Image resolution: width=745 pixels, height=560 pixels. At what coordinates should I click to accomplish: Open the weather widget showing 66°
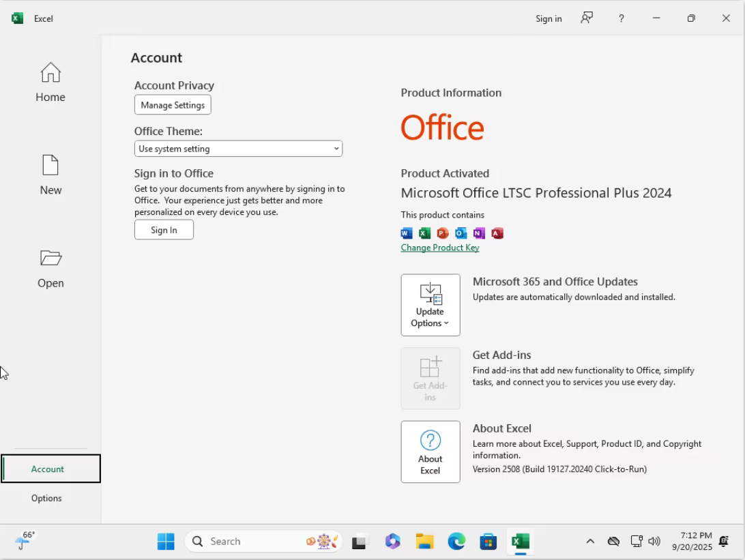(x=25, y=540)
